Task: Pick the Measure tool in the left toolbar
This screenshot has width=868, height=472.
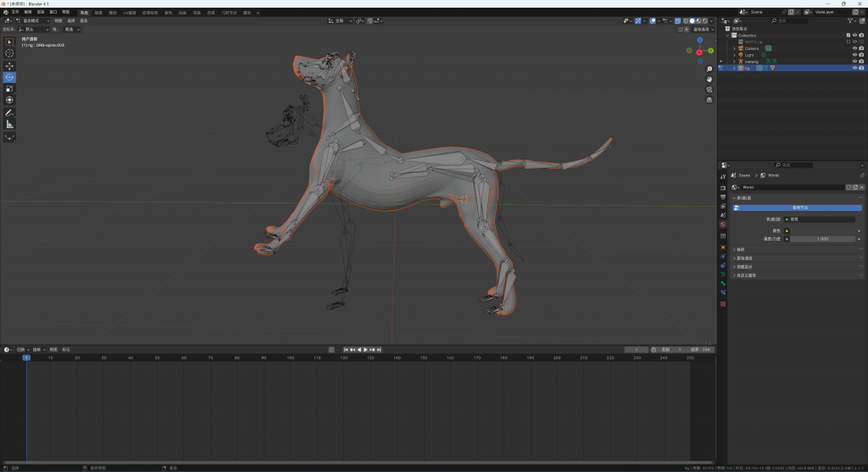Action: [9, 124]
